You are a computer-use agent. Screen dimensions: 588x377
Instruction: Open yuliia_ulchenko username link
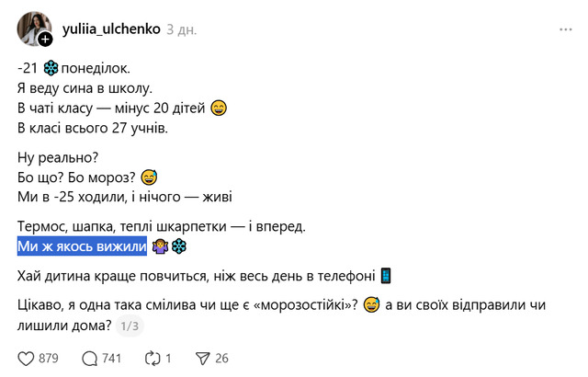click(x=111, y=29)
